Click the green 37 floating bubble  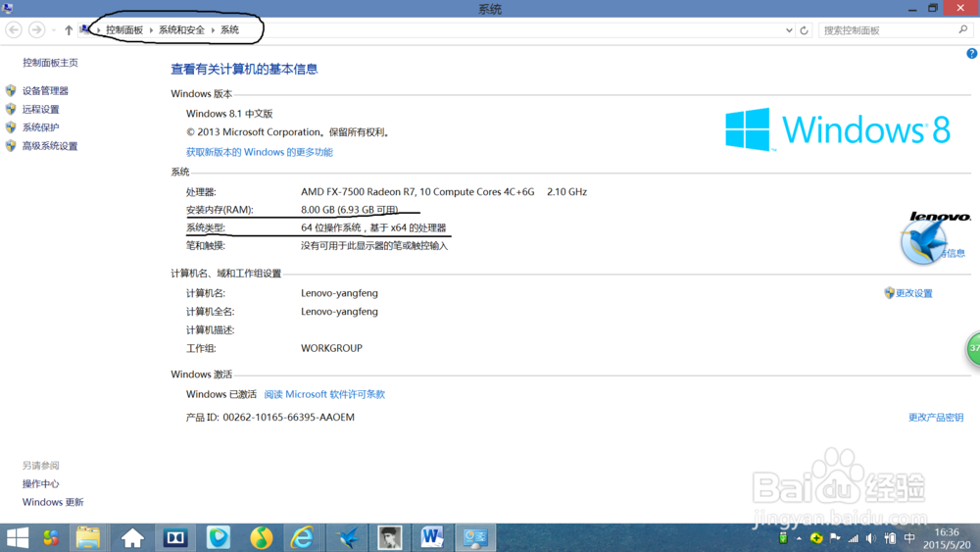click(973, 348)
